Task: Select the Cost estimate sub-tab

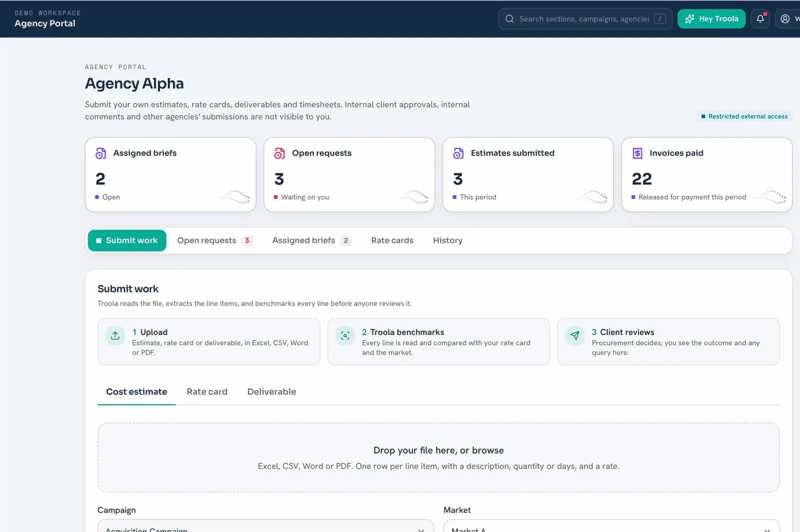Action: (136, 392)
